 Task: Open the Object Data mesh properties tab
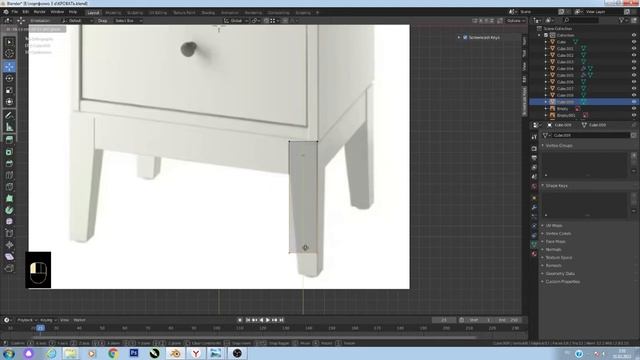point(534,244)
